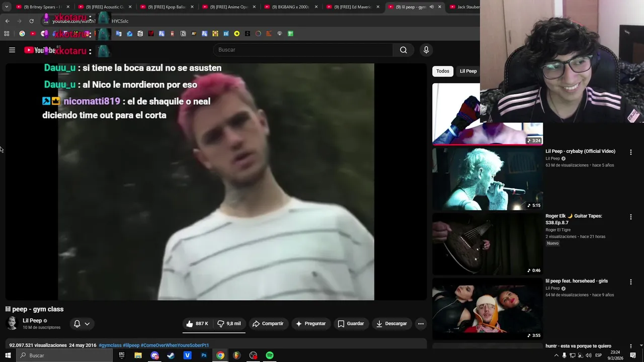
Task: Go back with browser back arrow
Action: [7, 21]
